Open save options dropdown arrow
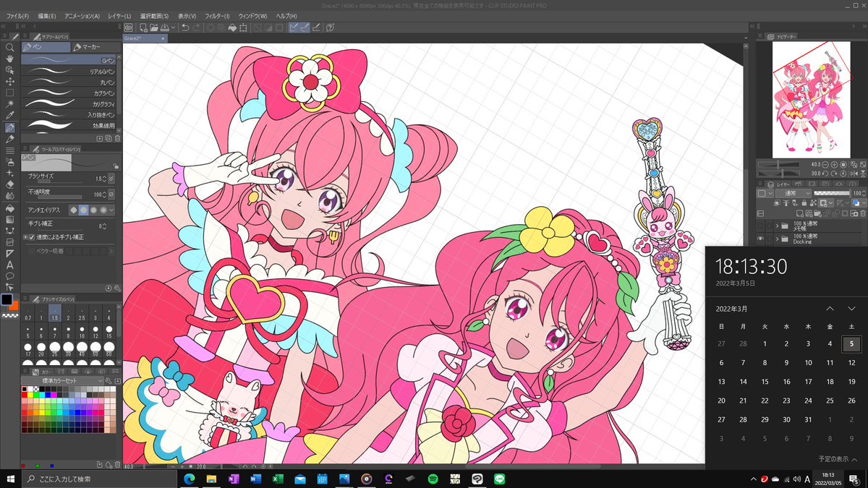Screen dimensions: 868x488 (173, 27)
